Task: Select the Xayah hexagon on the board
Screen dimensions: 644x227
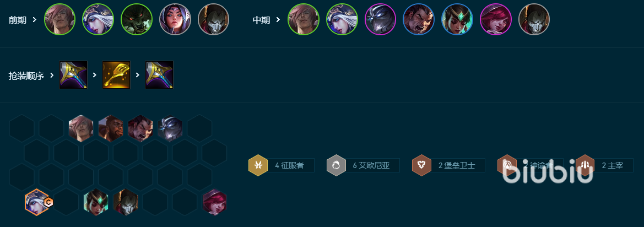Action: 215,202
